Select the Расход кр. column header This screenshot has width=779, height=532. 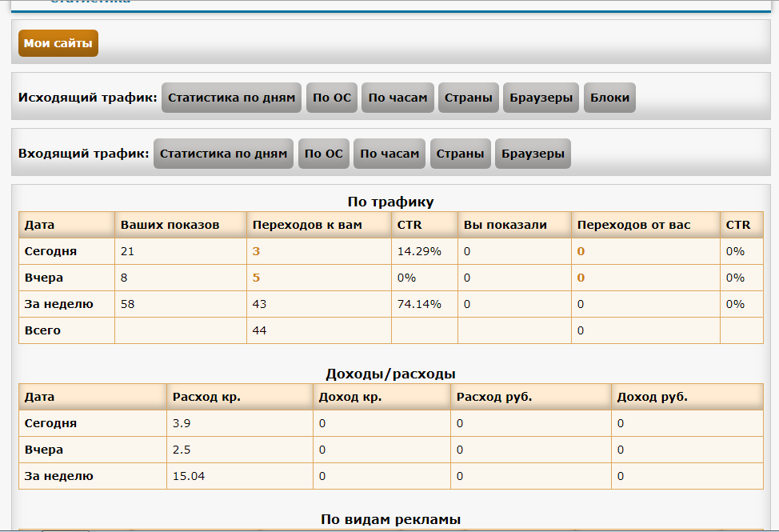pyautogui.click(x=206, y=397)
